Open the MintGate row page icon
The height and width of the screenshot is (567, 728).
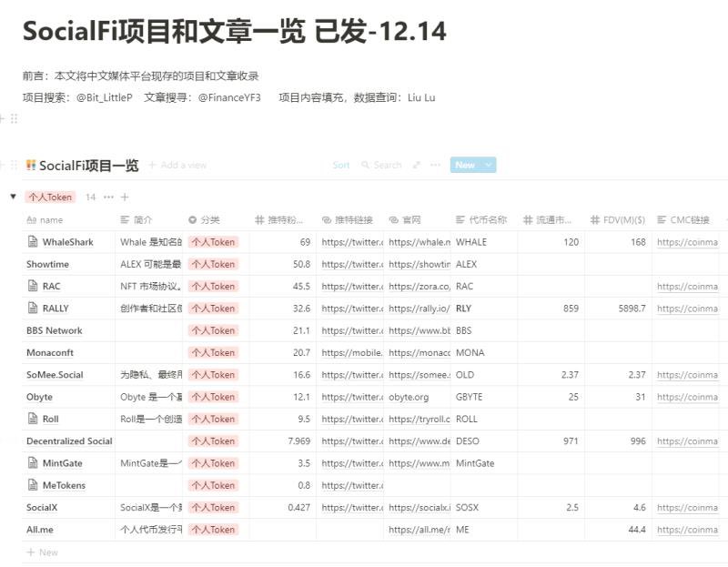[x=33, y=462]
